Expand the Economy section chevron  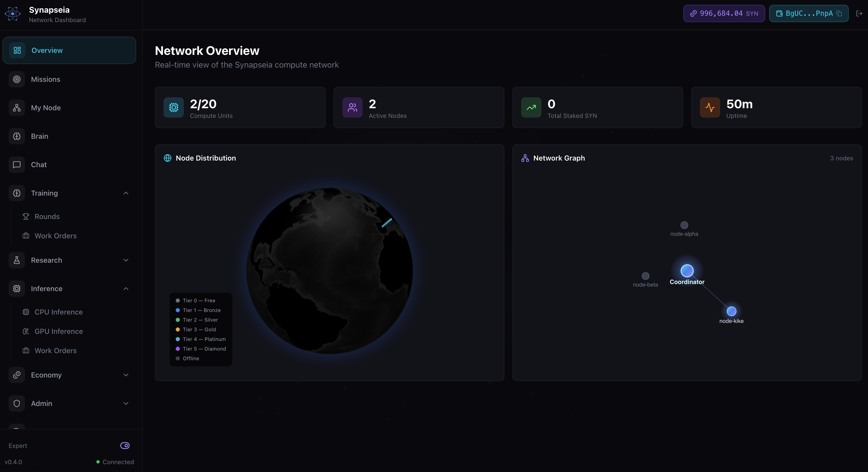126,375
